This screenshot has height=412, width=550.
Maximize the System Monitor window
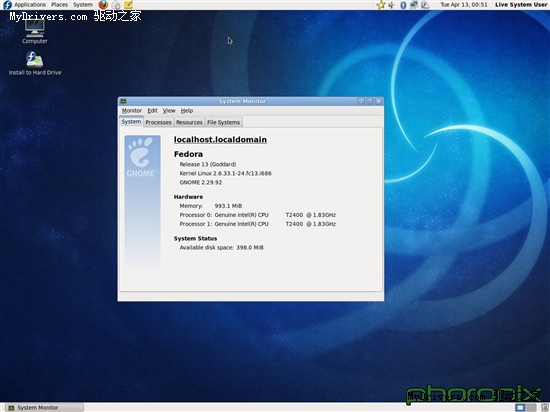[370, 101]
